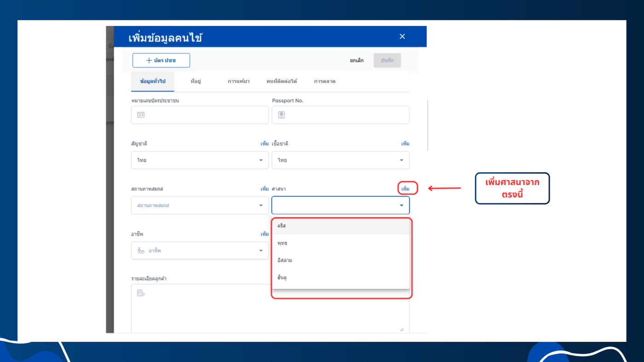Focus the Passport No. input field
Screen dimensions: 644x362
click(340, 115)
